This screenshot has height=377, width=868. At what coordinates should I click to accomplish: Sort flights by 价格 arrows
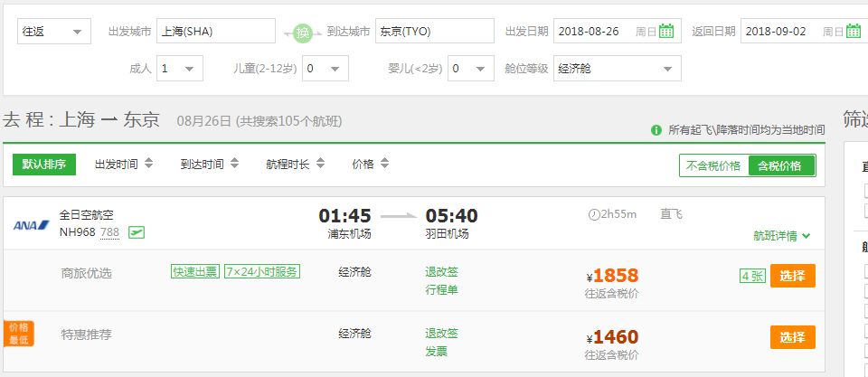[x=385, y=164]
